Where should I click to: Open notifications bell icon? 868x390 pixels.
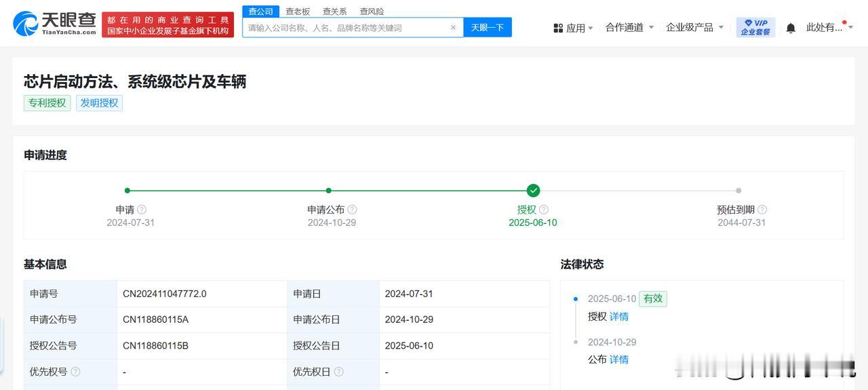[x=791, y=28]
